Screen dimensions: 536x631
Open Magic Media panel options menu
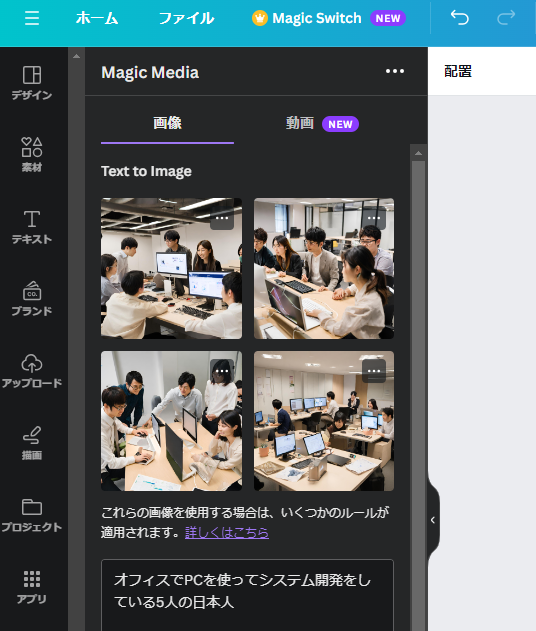click(395, 71)
